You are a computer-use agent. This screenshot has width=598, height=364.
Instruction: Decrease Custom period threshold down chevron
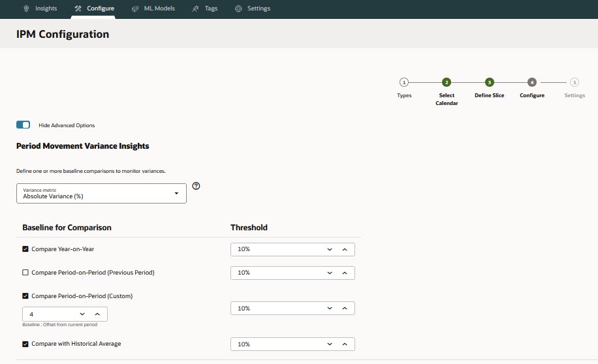330,308
